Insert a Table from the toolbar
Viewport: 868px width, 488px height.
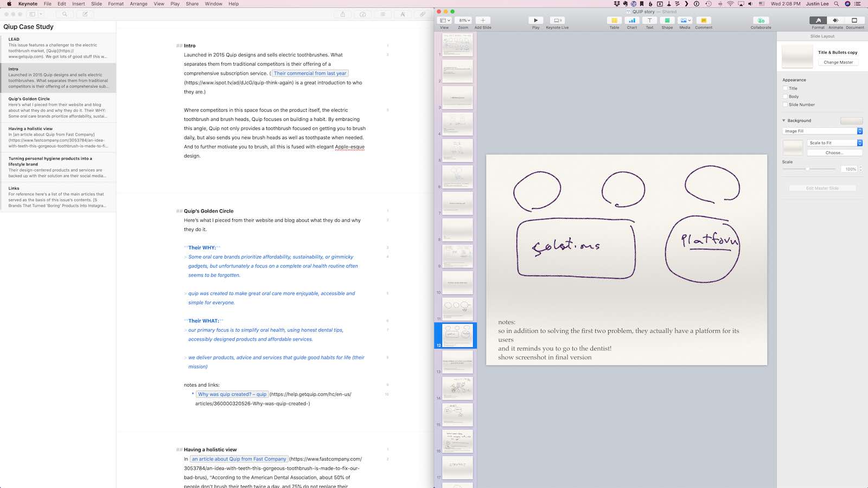[614, 21]
